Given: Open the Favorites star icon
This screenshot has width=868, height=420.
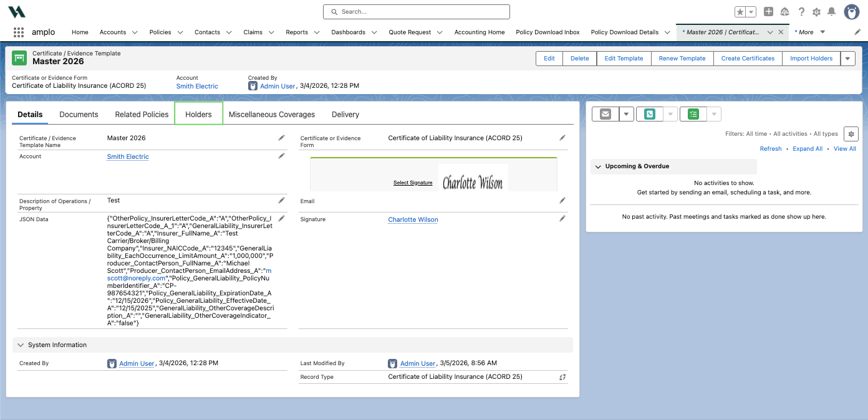Looking at the screenshot, I should (x=740, y=12).
